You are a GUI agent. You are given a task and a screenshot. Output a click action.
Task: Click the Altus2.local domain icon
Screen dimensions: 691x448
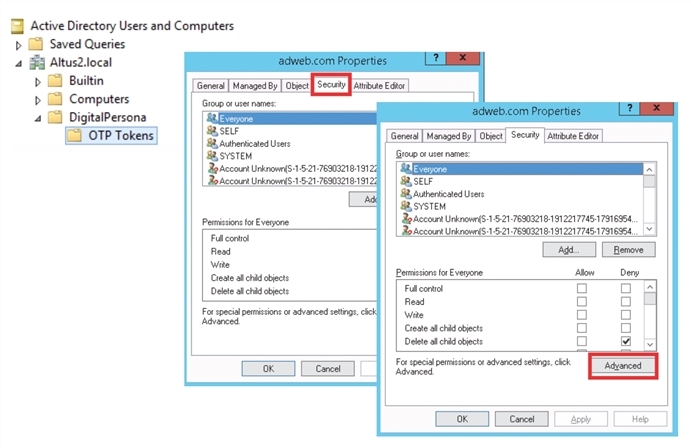point(36,62)
